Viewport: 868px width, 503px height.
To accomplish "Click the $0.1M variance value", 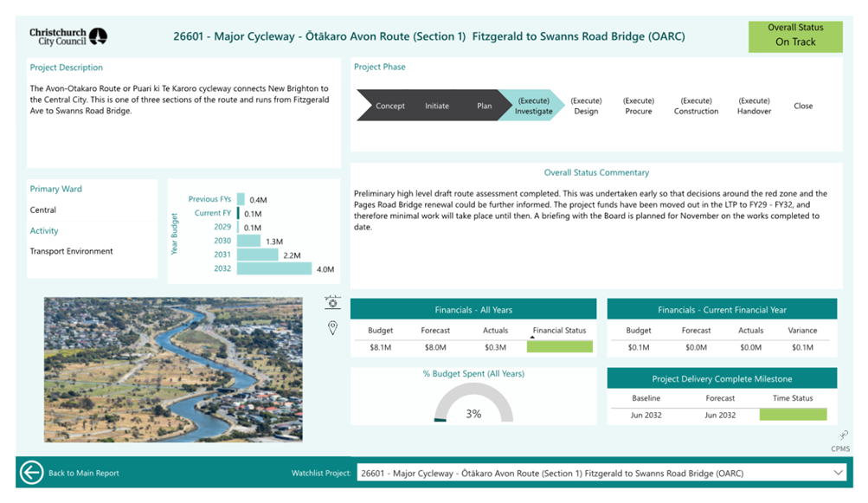I will coord(802,347).
